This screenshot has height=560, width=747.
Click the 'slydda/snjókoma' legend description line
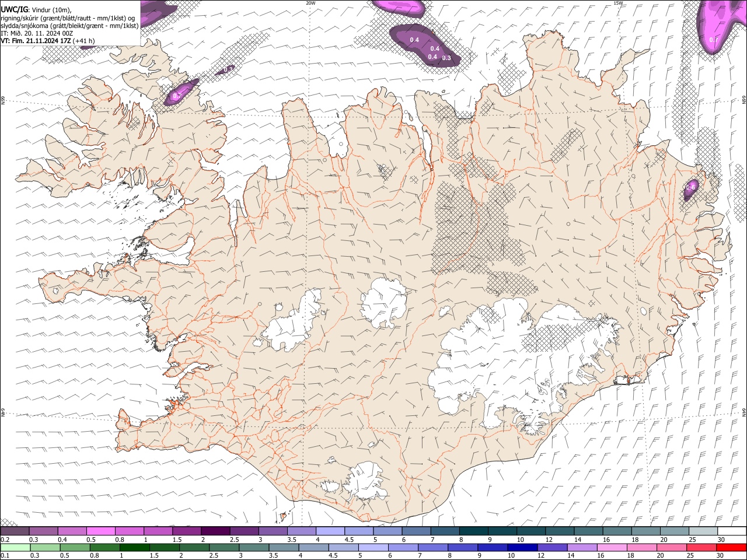69,26
